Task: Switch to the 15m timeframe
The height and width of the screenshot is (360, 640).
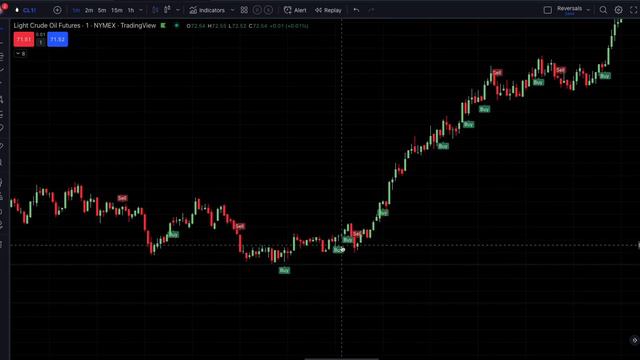Action: coord(117,10)
